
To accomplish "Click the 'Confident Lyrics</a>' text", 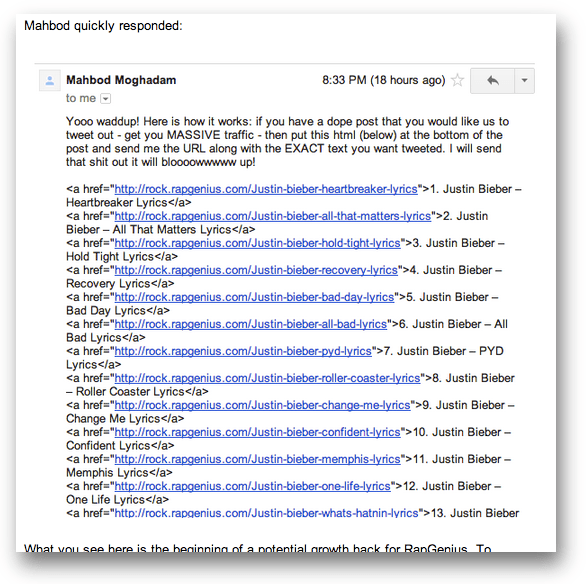I will [x=120, y=445].
